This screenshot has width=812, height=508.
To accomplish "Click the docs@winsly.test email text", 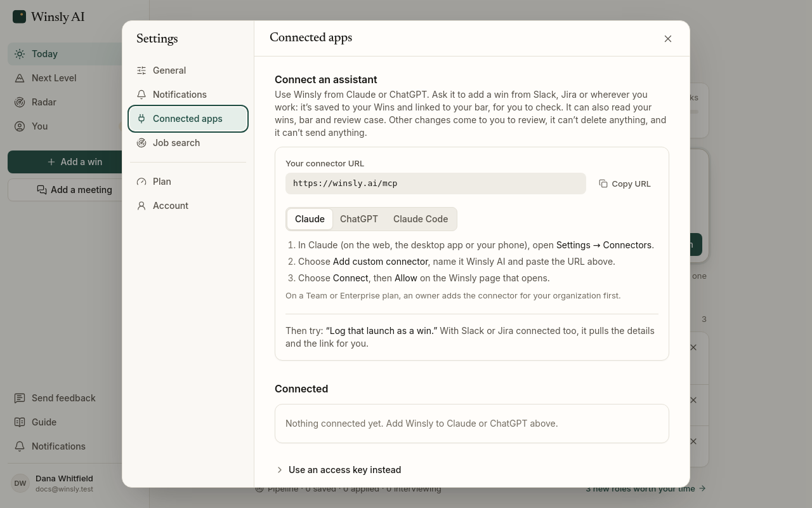I will pos(64,489).
